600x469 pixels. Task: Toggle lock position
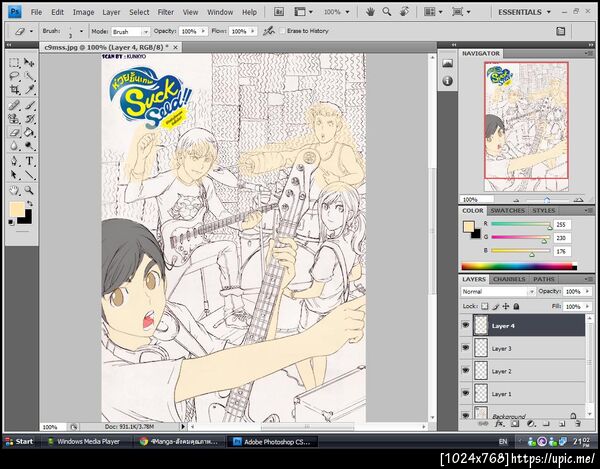506,306
